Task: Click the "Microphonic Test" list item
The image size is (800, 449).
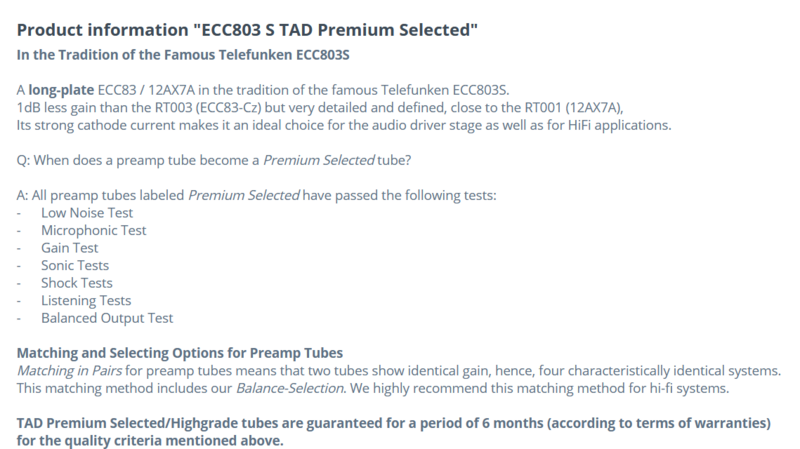Action: pyautogui.click(x=93, y=231)
